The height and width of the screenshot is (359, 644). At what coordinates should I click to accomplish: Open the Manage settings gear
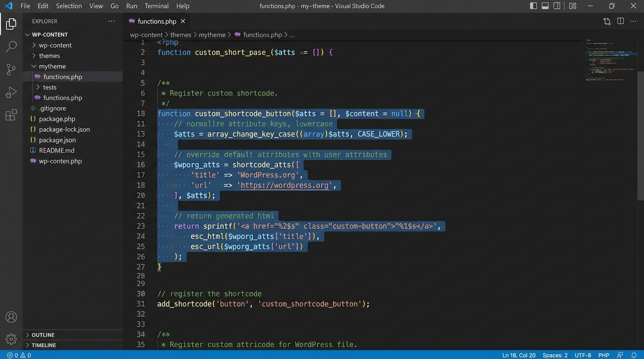pos(11,339)
